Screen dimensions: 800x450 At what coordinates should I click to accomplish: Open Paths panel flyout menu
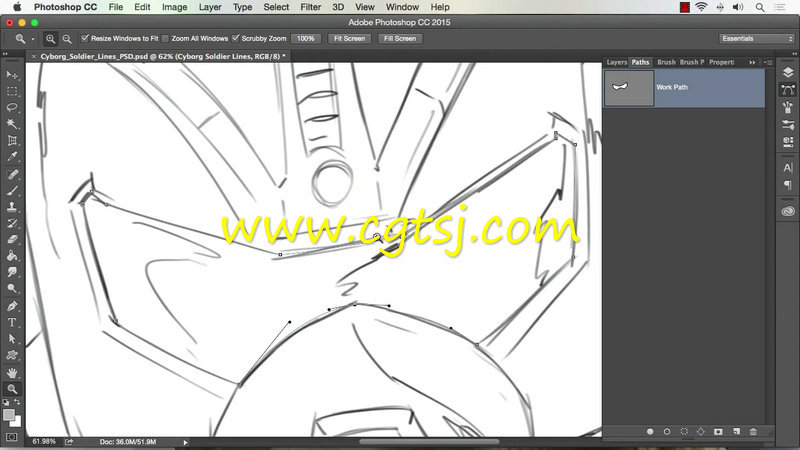tap(768, 62)
